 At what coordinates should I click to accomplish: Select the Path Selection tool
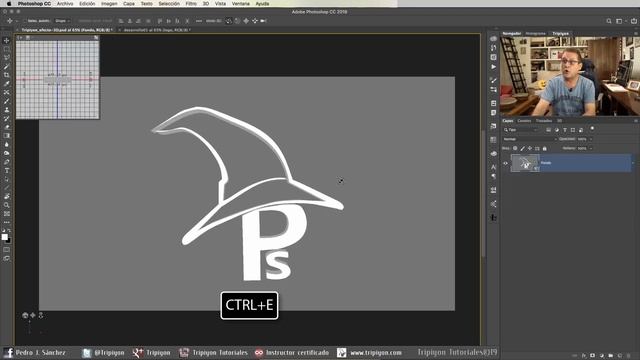7,179
